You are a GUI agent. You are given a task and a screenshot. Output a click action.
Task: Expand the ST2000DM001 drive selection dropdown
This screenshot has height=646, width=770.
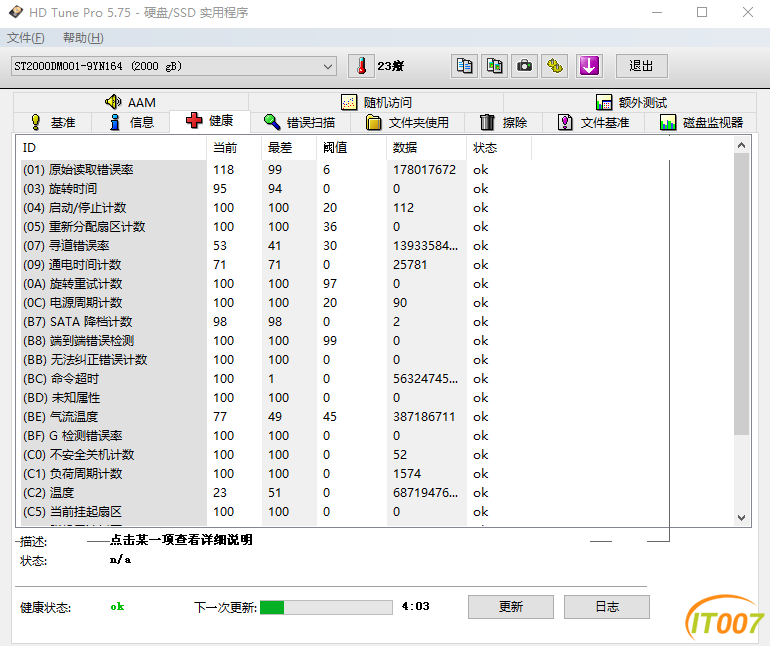328,66
